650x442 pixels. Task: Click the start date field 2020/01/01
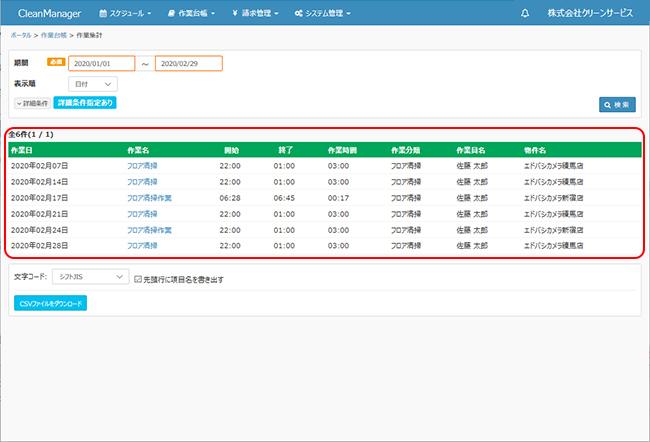(x=101, y=63)
